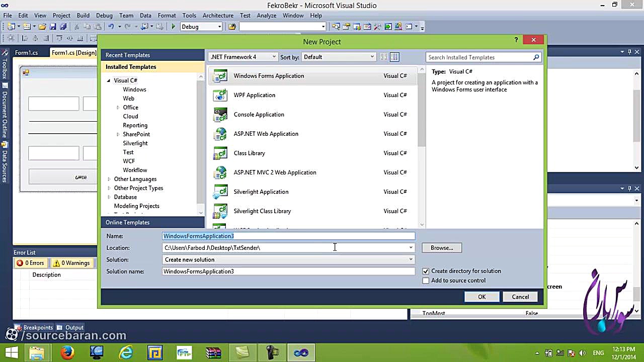Select the ASP.NET Web Application template icon
The height and width of the screenshot is (362, 644).
click(x=220, y=134)
